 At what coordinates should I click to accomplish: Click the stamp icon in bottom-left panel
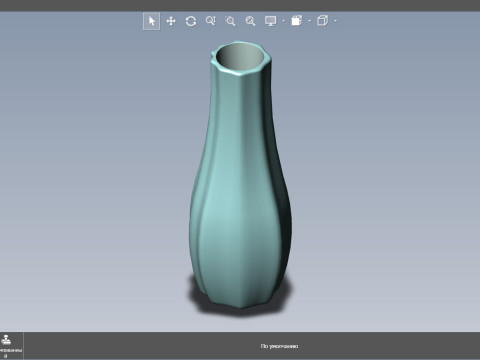(x=6, y=340)
